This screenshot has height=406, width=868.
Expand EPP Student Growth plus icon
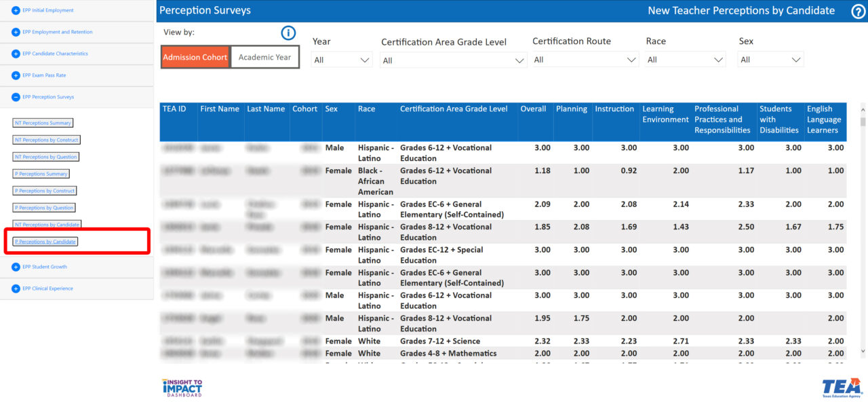click(x=16, y=267)
